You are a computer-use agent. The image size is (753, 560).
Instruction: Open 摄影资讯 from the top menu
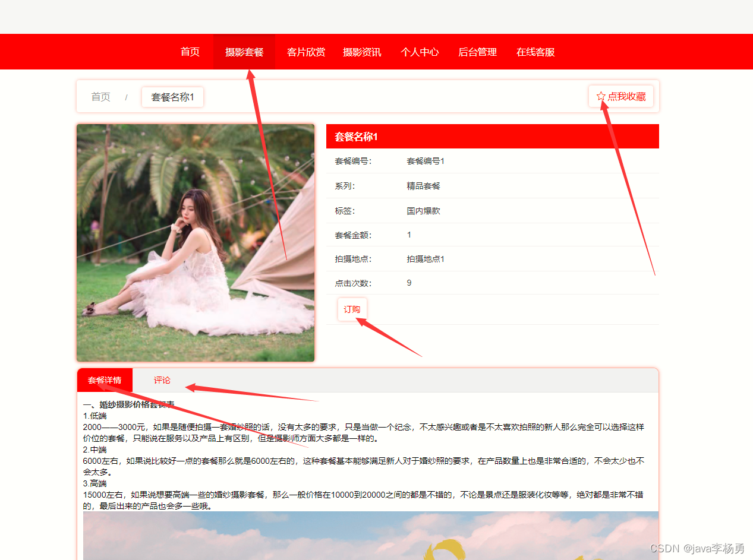[362, 52]
